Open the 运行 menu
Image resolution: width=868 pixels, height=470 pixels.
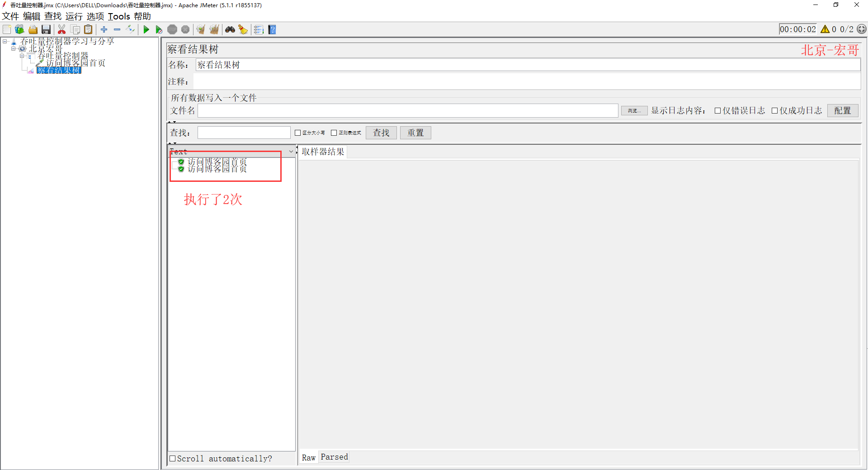[74, 16]
